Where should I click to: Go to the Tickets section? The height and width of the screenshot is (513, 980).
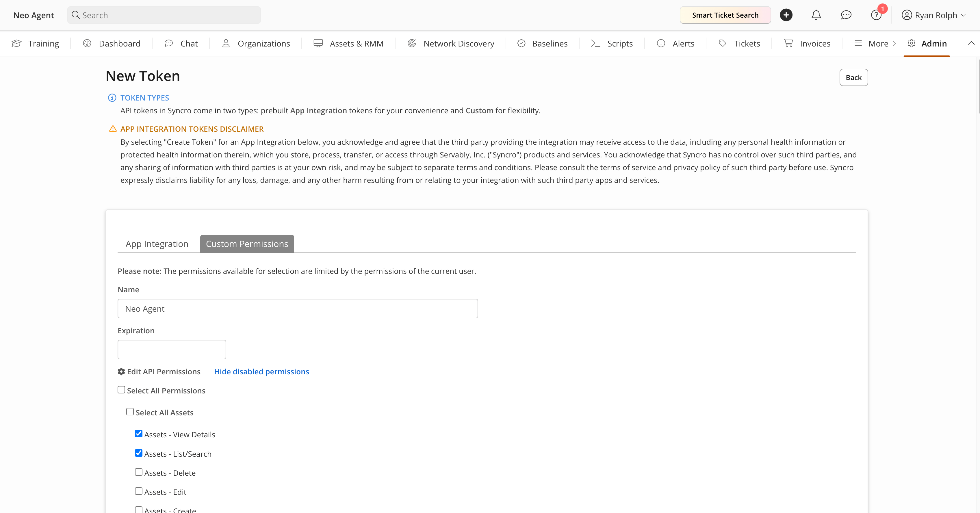pos(739,43)
